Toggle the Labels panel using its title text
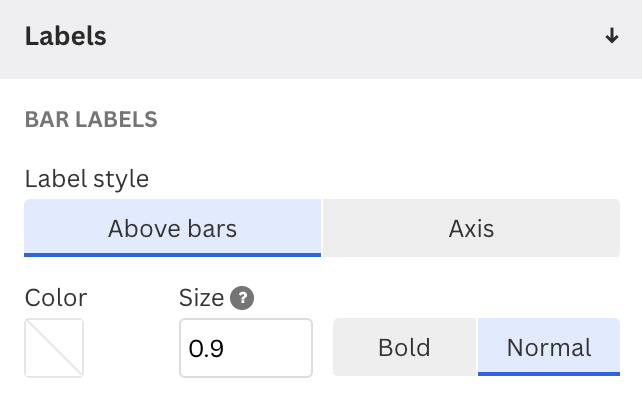 (66, 36)
